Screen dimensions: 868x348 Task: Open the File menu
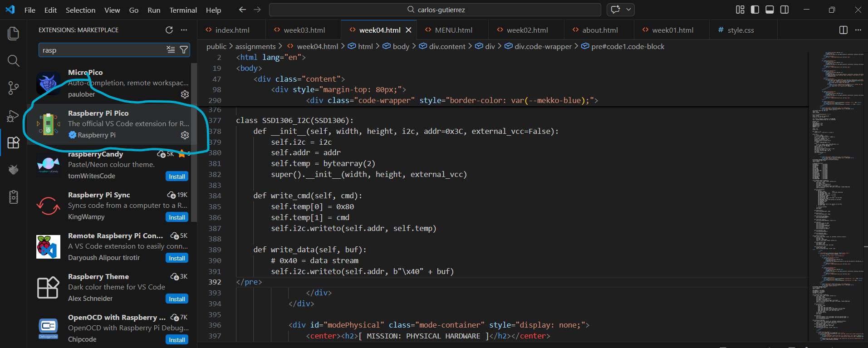point(30,10)
